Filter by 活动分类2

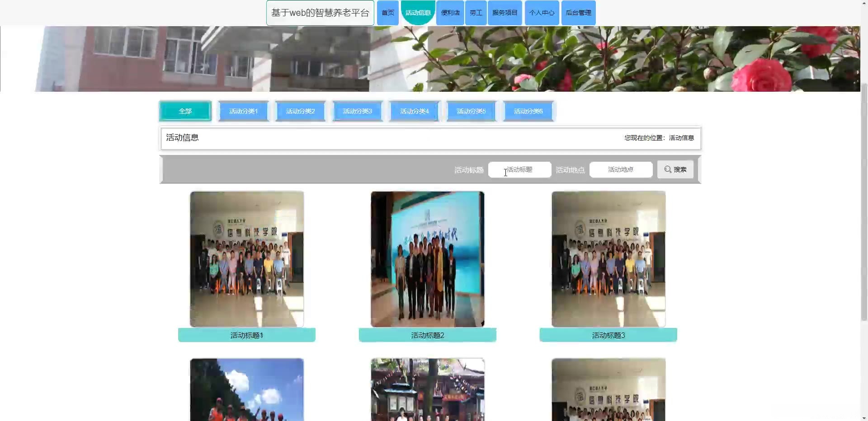300,111
